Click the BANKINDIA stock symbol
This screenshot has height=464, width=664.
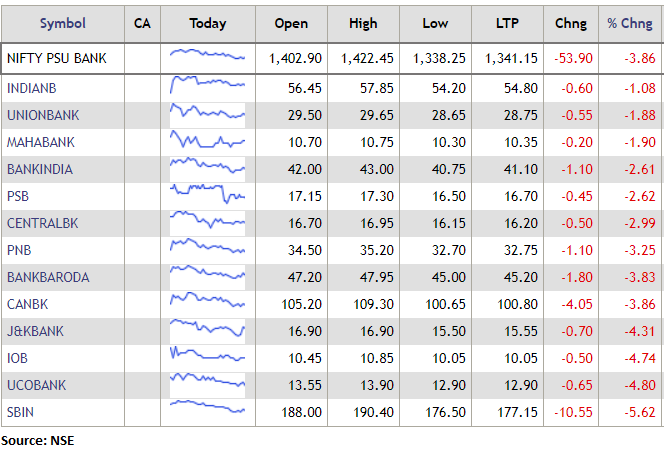pos(39,169)
